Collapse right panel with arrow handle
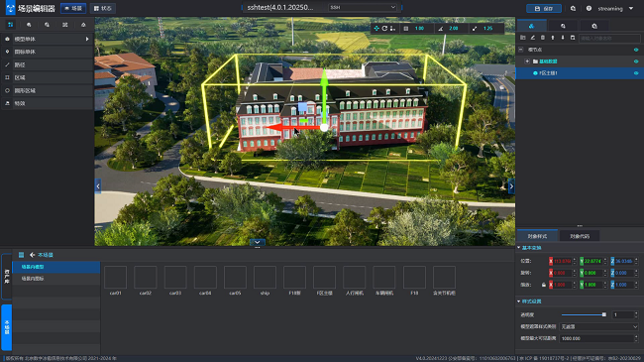This screenshot has width=644, height=362. tap(512, 186)
